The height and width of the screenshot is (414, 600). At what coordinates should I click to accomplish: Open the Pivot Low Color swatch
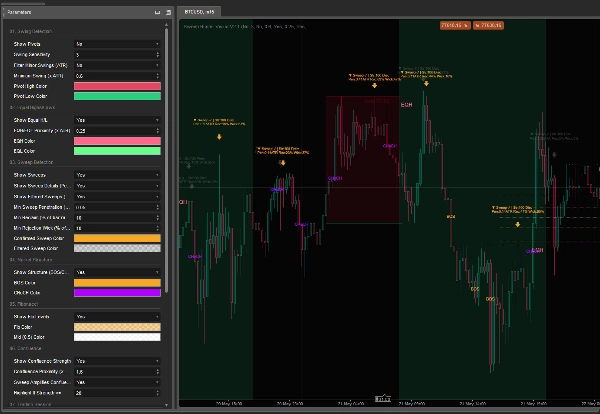click(x=117, y=96)
